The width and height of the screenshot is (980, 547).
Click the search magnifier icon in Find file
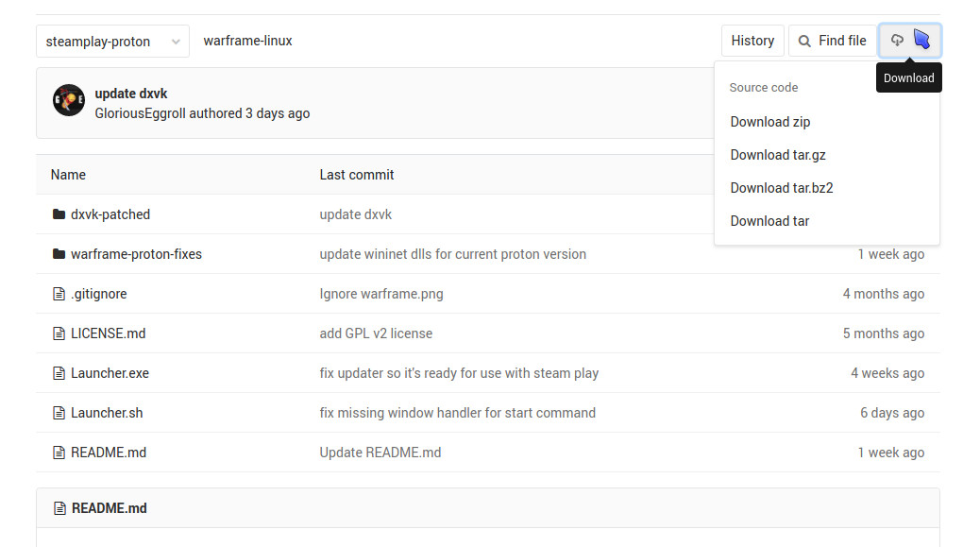[x=804, y=42]
